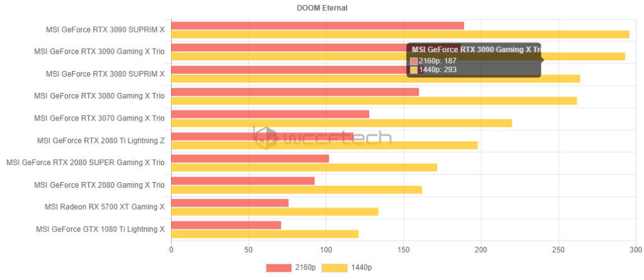
Task: Toggle the 2160p legend red swatch
Action: coord(279,268)
